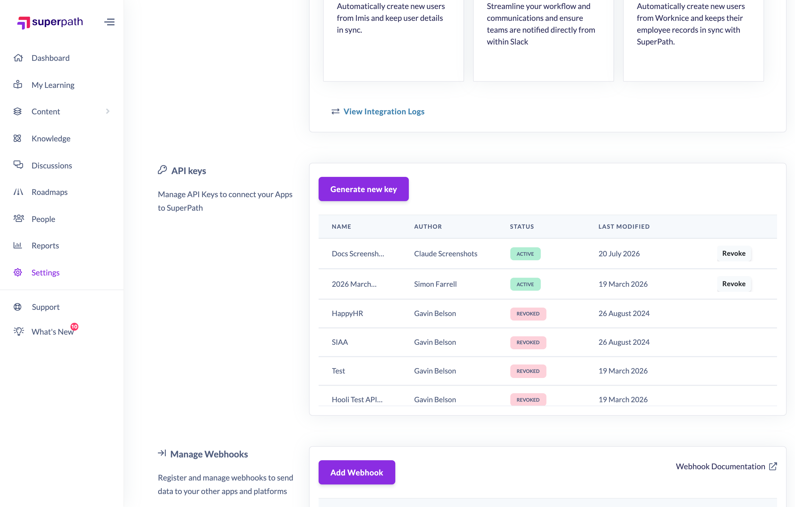Open external link icon beside Webhook Documentation
812x507 pixels.
point(773,466)
